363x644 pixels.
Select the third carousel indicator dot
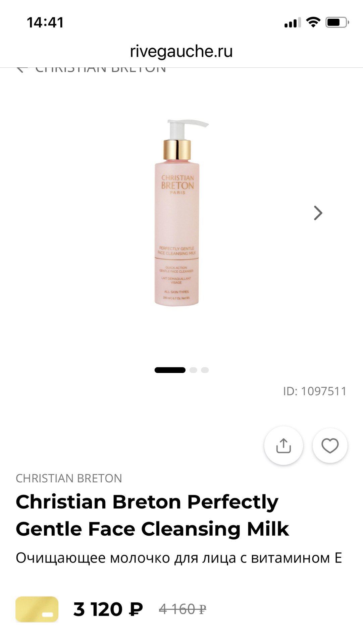(x=205, y=370)
